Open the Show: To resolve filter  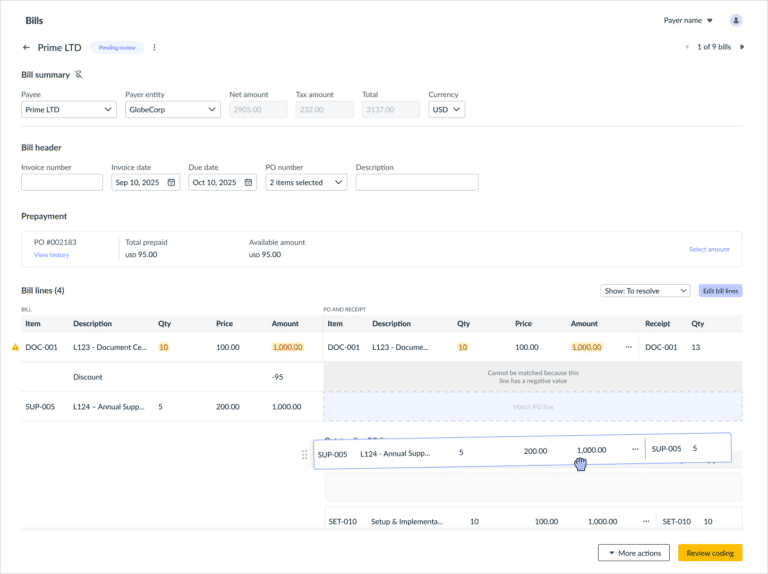pyautogui.click(x=646, y=291)
